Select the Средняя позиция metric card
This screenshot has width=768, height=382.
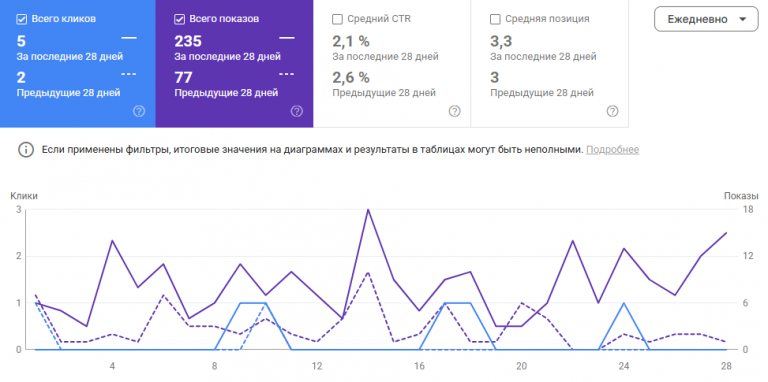click(550, 64)
